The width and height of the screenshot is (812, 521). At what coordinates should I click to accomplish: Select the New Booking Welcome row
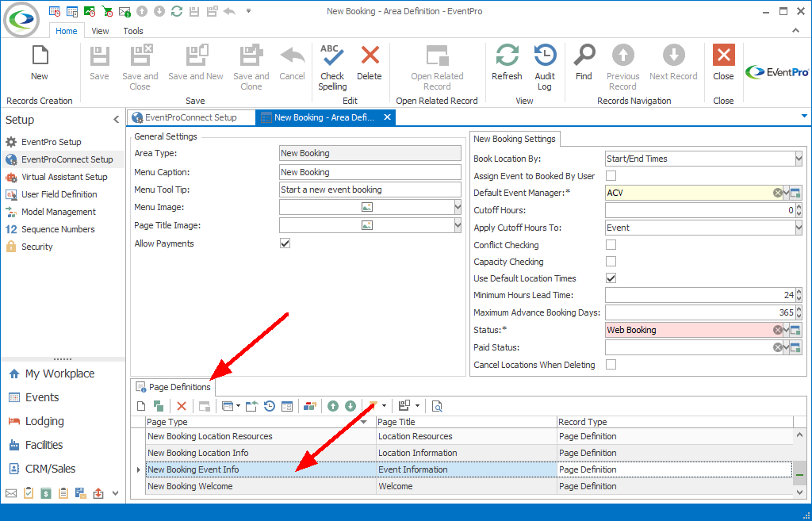469,486
